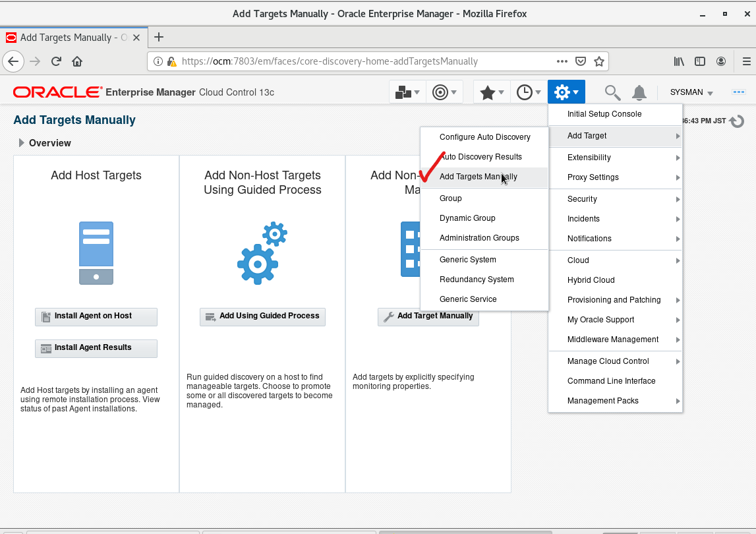This screenshot has height=534, width=756.
Task: Save page to Pocket icon
Action: 581,61
